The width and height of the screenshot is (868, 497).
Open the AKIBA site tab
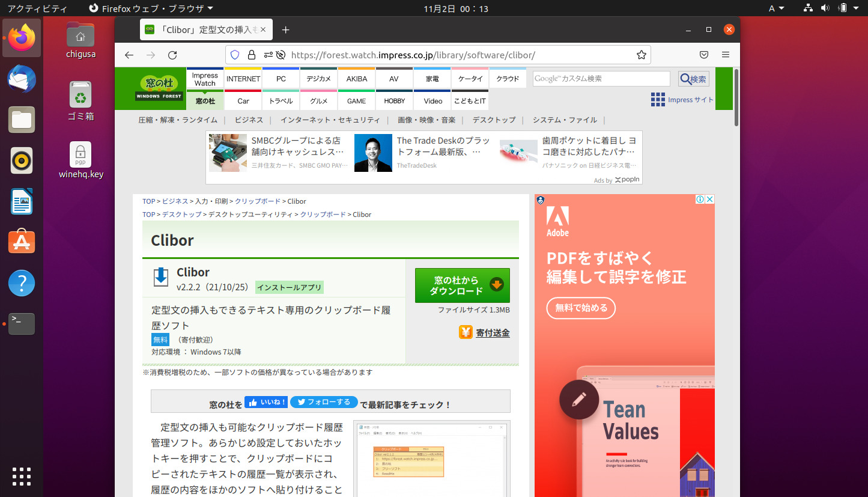click(357, 78)
